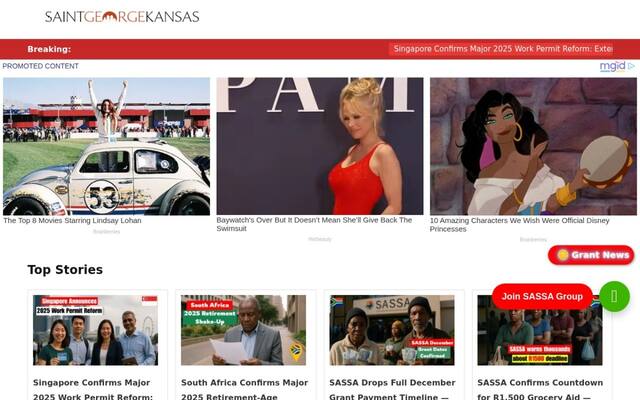The height and width of the screenshot is (400, 640).
Task: Open the Herbie car Lindsay Lohan ad image
Action: click(107, 146)
